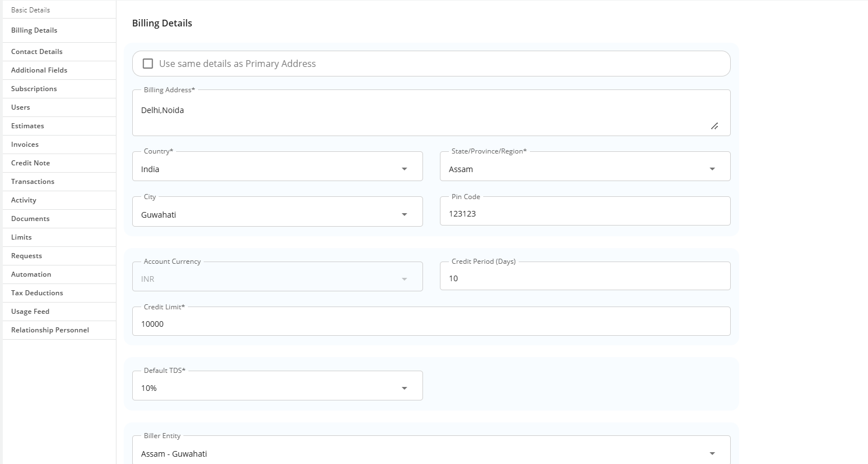Click the Billing Address resize handle
The height and width of the screenshot is (464, 868).
[x=714, y=126]
